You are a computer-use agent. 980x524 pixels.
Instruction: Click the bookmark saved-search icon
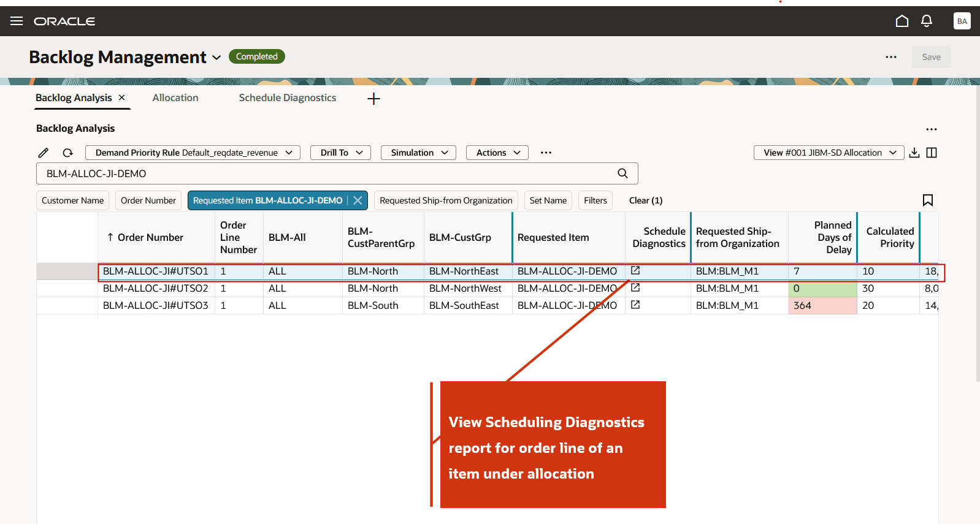coord(928,200)
